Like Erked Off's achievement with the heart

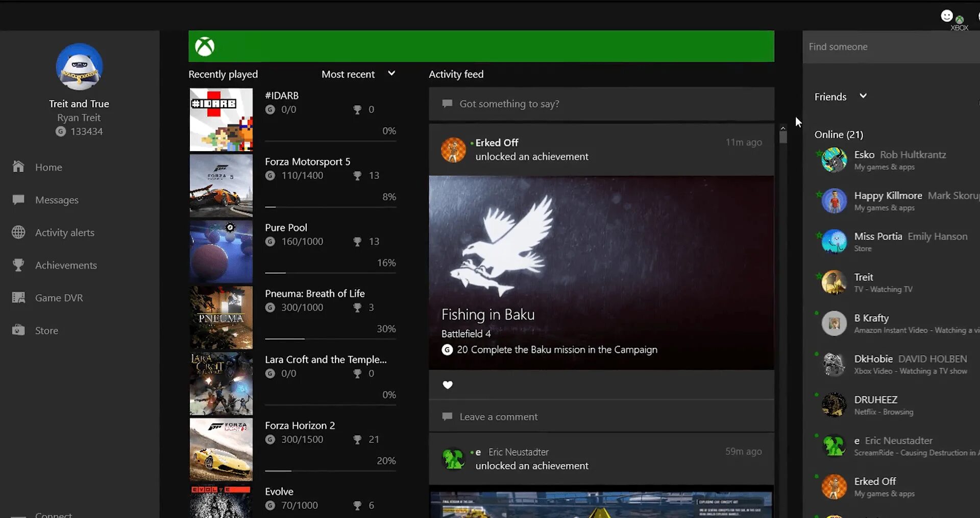[448, 385]
